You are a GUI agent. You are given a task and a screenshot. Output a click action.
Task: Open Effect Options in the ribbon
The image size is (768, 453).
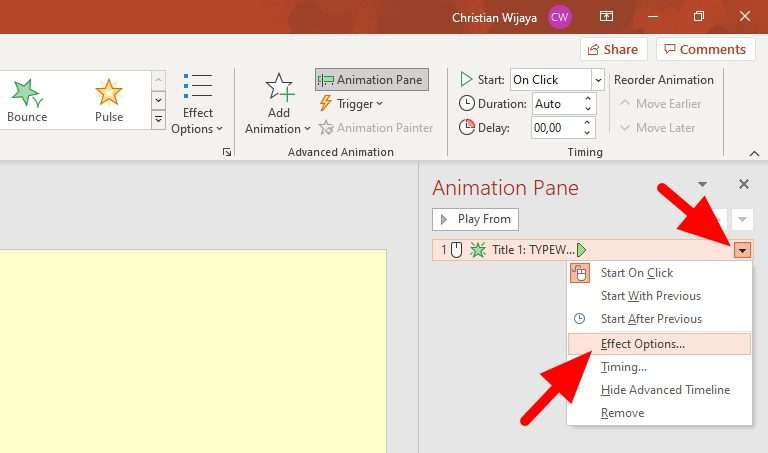pos(197,103)
